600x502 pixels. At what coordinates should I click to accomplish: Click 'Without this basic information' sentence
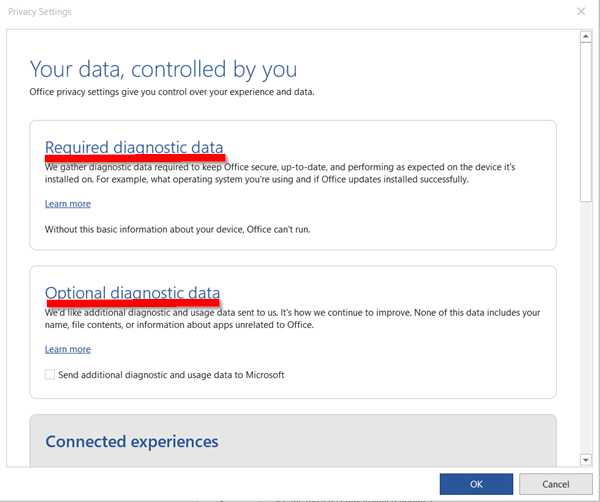coord(177,229)
